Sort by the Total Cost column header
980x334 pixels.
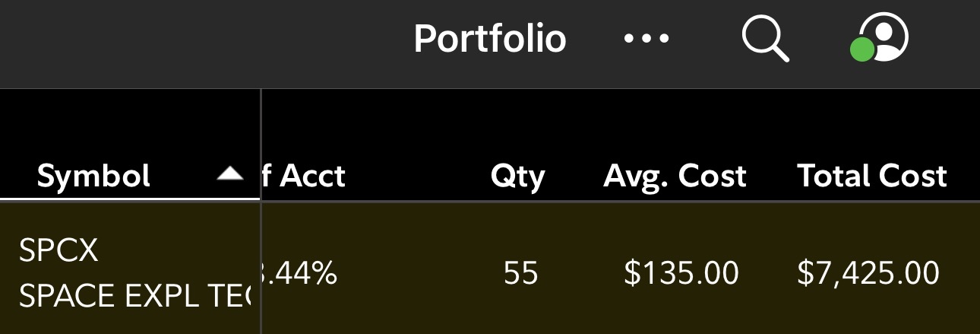click(x=872, y=177)
